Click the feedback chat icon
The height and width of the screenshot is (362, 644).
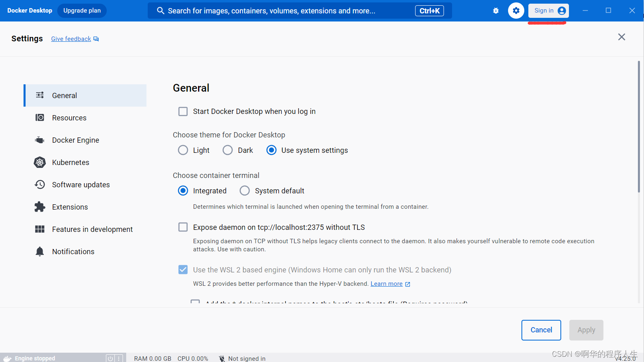click(96, 39)
